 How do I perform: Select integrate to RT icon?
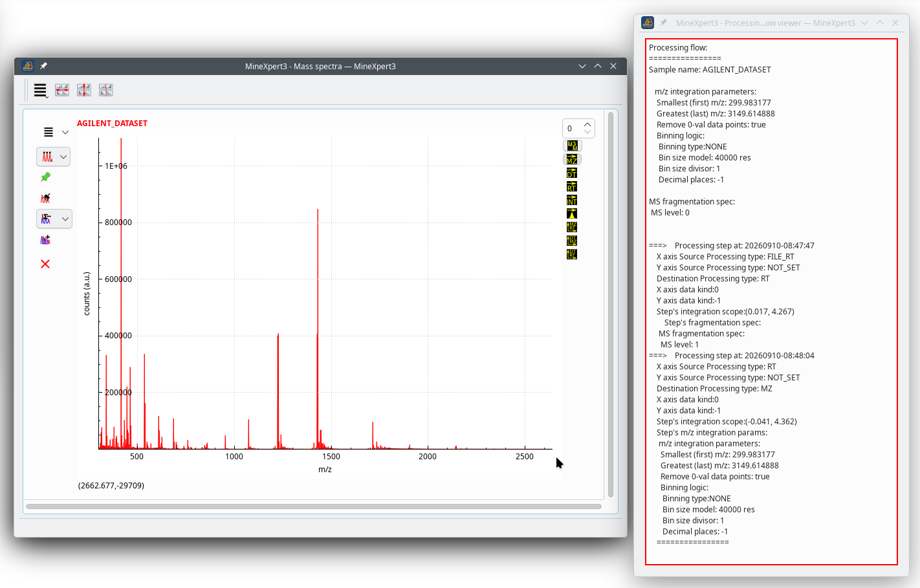[x=572, y=187]
